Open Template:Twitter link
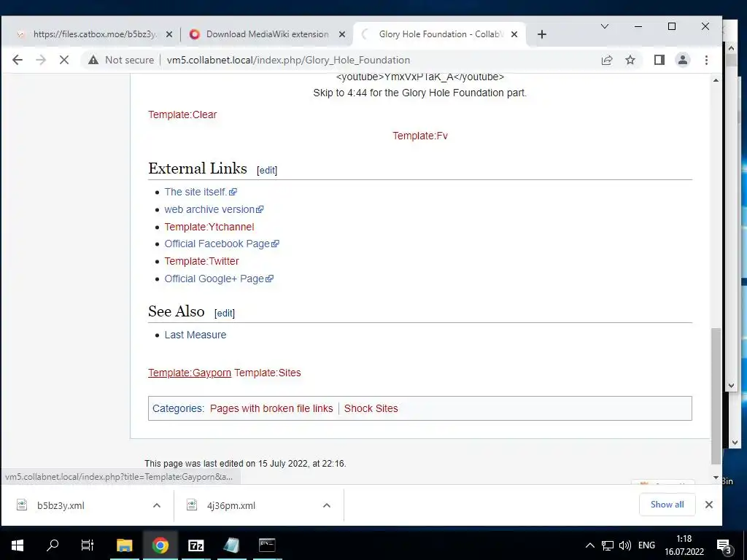Image resolution: width=747 pixels, height=560 pixels. click(x=201, y=261)
